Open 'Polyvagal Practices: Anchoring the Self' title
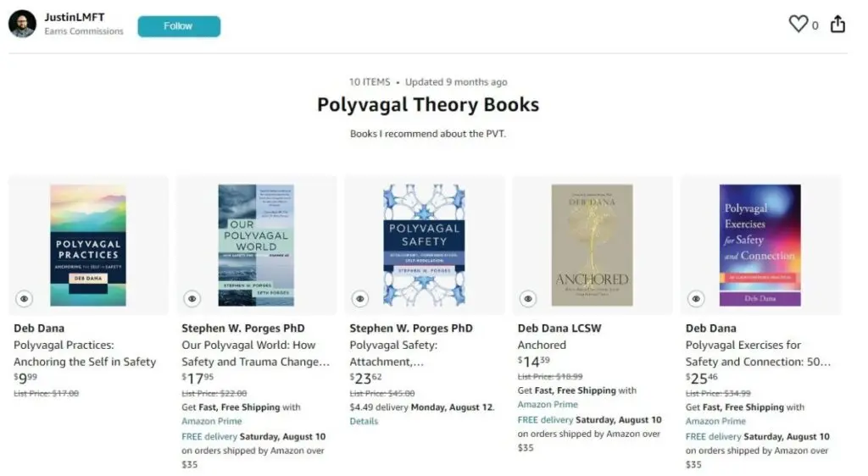868x476 pixels. coord(85,353)
